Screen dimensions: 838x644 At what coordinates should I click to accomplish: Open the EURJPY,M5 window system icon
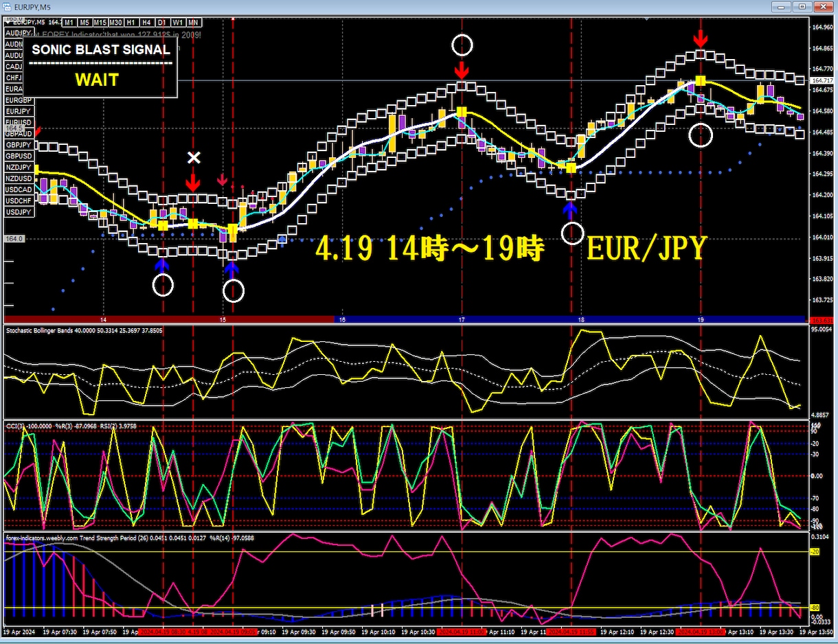pyautogui.click(x=8, y=7)
